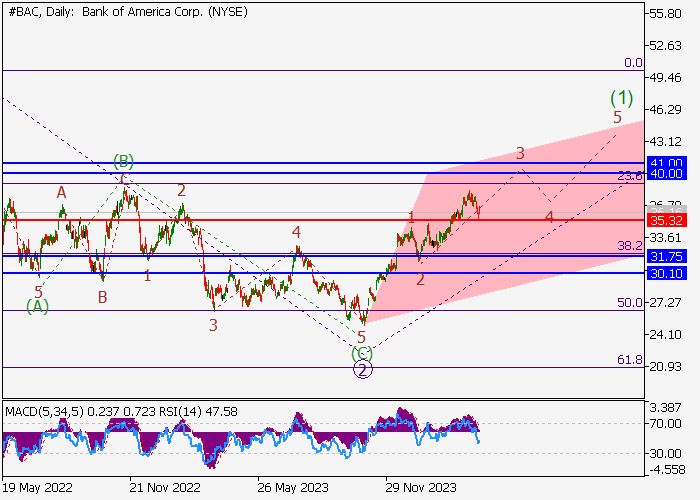The image size is (700, 500).
Task: Select the '29 Nov 2023' date label
Action: (421, 487)
